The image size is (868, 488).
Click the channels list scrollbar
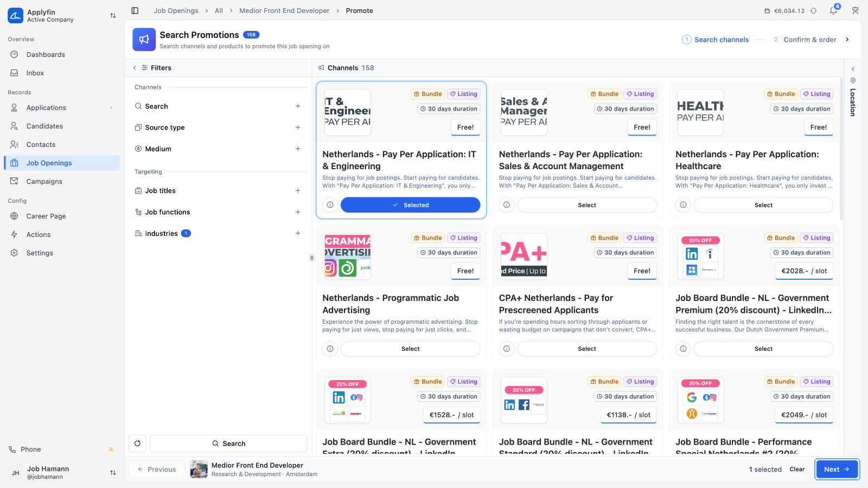(841, 149)
